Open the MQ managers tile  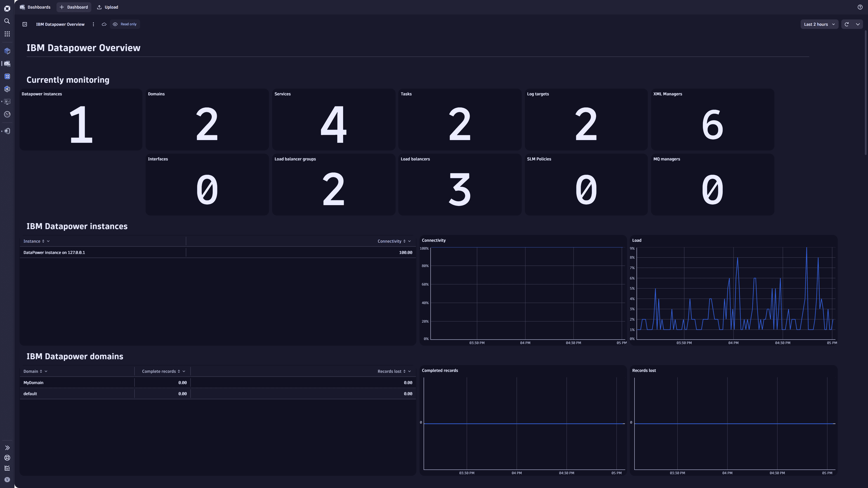(713, 185)
